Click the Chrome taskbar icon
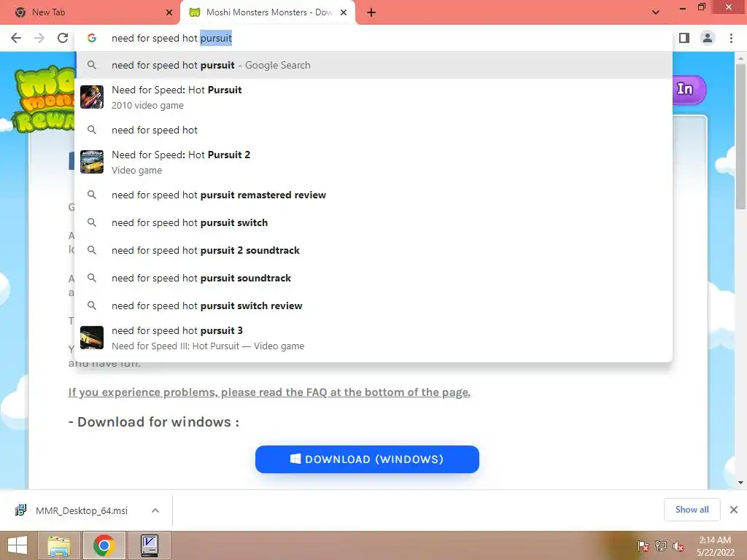The height and width of the screenshot is (560, 747). [x=104, y=545]
